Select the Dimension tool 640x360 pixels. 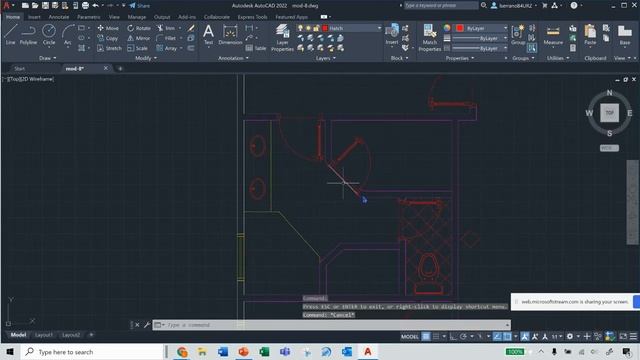(x=230, y=34)
